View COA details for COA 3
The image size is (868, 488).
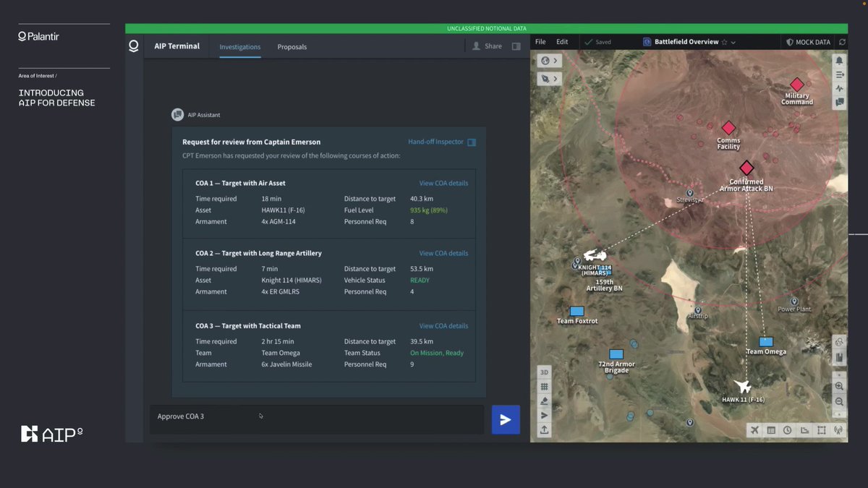tap(443, 326)
